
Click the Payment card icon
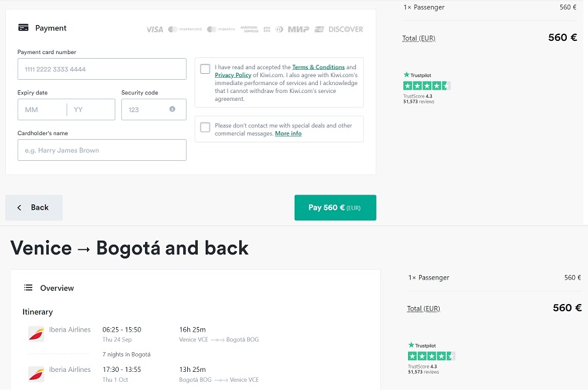pyautogui.click(x=23, y=28)
